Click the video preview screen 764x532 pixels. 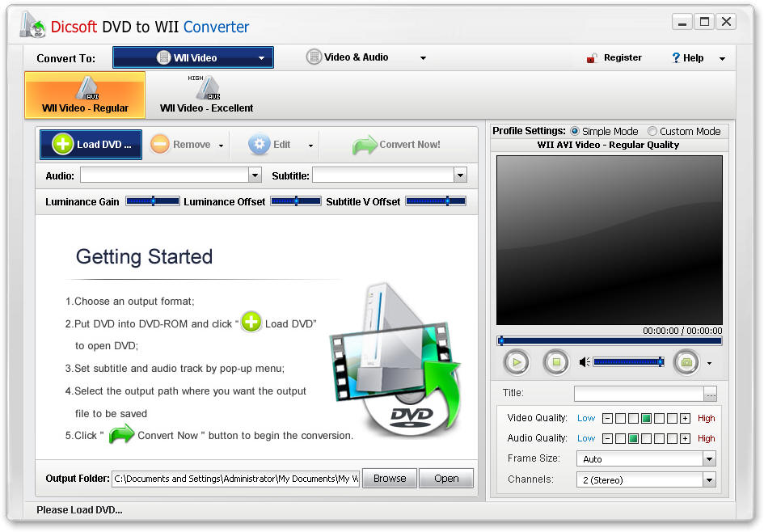610,240
